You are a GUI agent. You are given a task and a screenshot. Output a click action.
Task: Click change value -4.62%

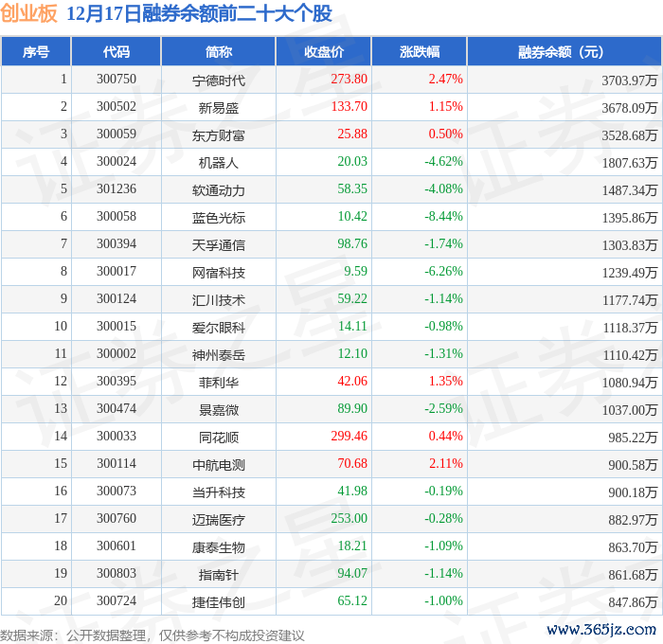coord(443,162)
